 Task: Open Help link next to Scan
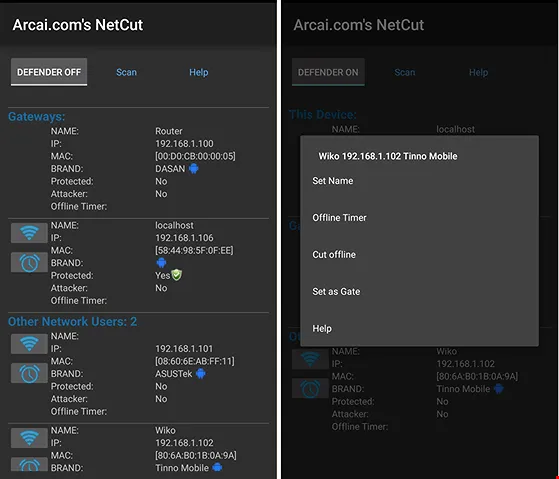coord(199,72)
